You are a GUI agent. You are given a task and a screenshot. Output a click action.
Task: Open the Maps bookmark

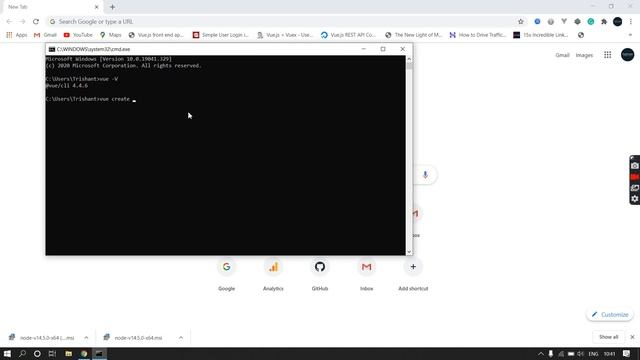pyautogui.click(x=111, y=35)
